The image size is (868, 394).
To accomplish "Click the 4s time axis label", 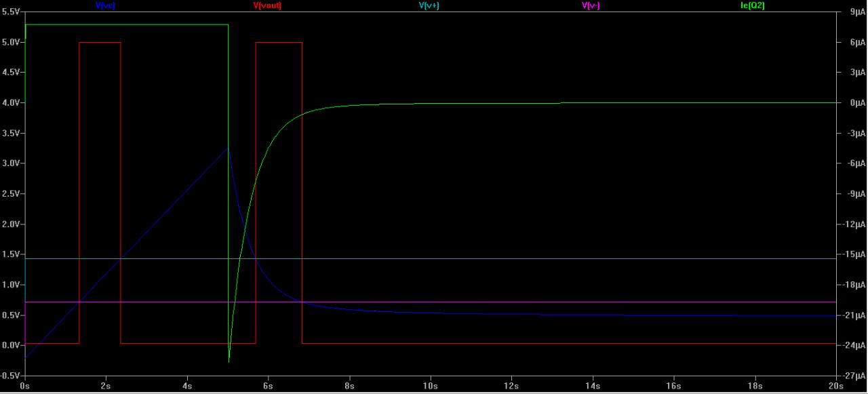I will coord(187,386).
